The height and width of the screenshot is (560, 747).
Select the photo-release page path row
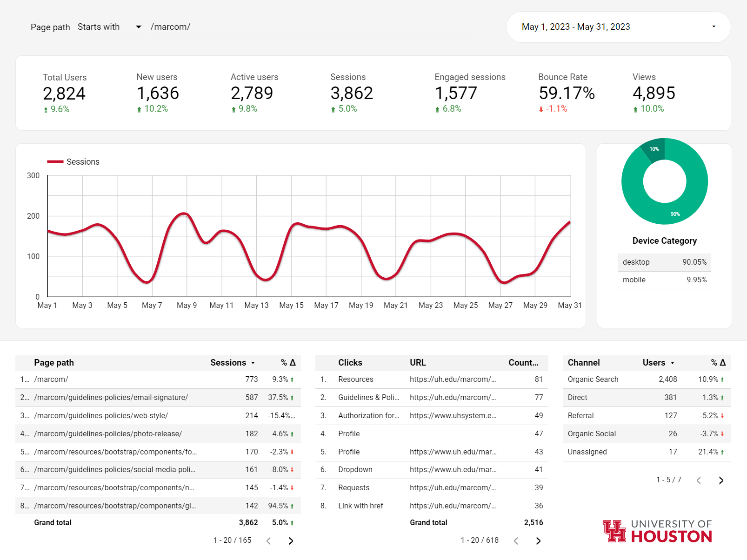tap(158, 434)
